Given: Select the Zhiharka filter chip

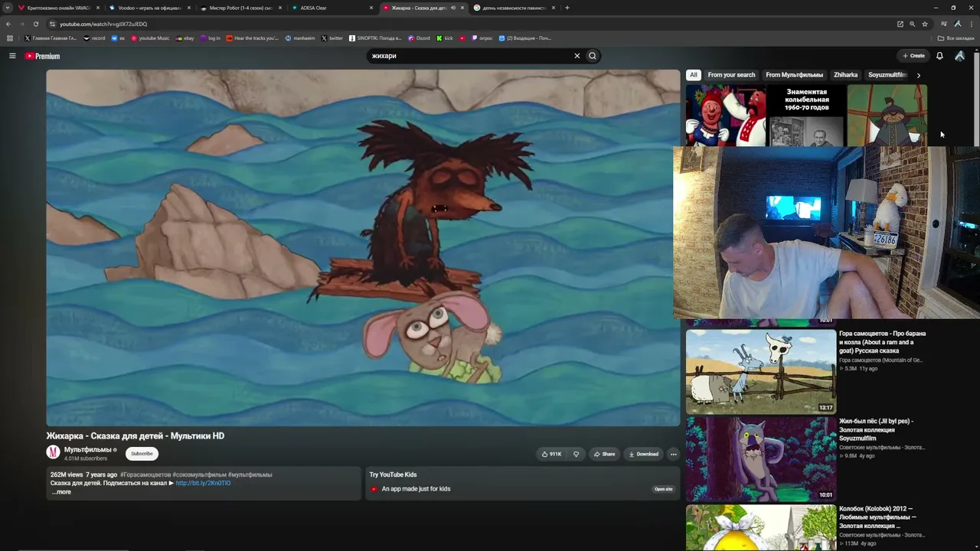Looking at the screenshot, I should coord(846,75).
